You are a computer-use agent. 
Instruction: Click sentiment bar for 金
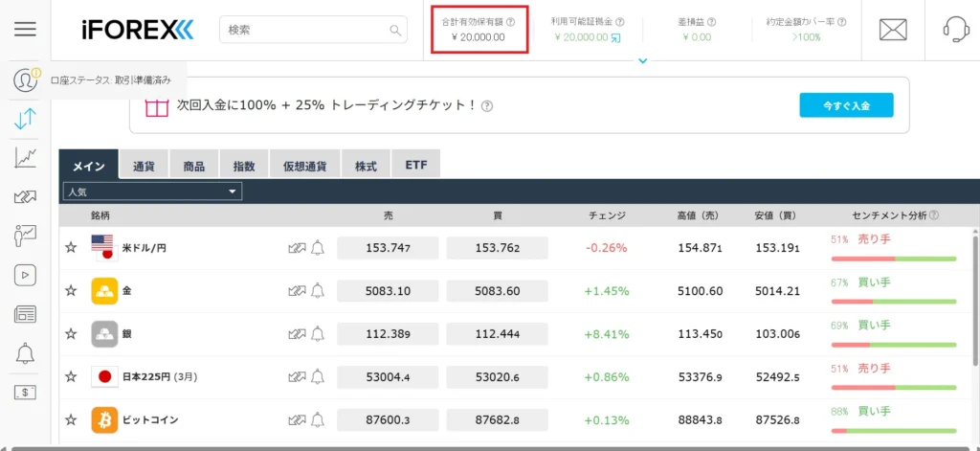point(894,302)
